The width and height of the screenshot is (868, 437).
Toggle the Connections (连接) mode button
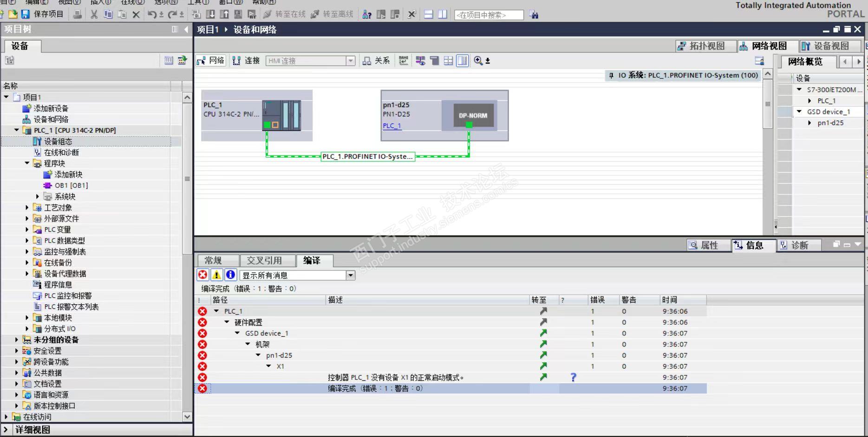(246, 61)
